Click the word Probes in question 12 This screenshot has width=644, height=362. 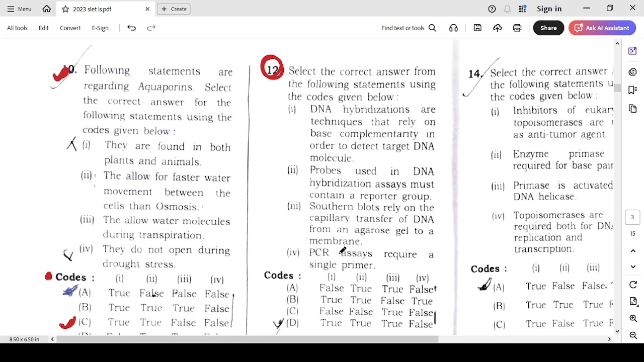click(x=326, y=171)
